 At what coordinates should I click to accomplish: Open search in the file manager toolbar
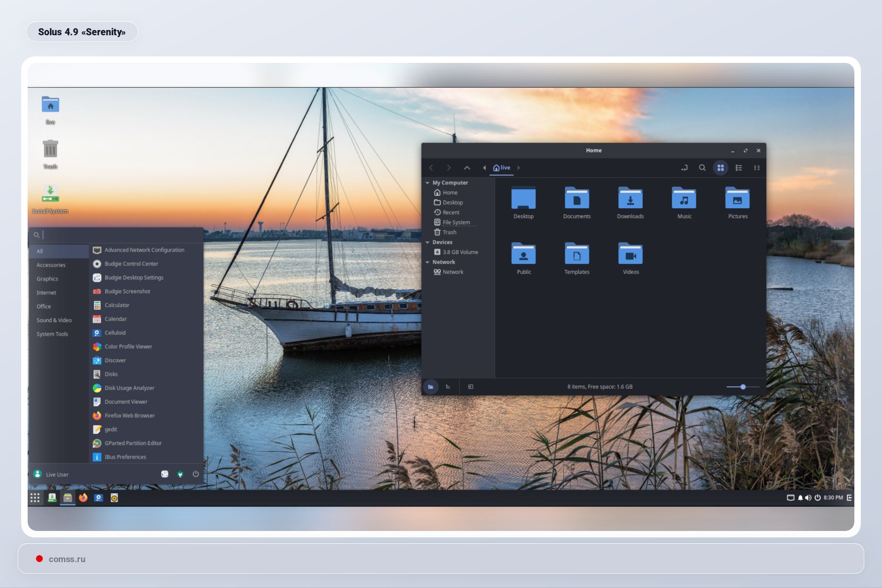click(x=703, y=168)
